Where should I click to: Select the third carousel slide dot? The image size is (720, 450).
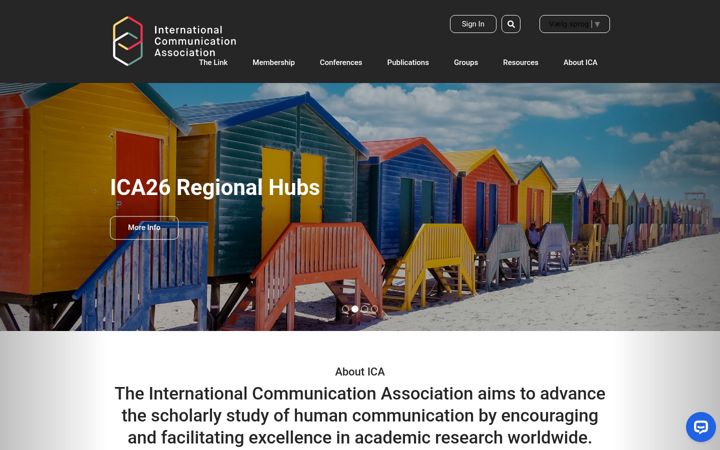[365, 309]
